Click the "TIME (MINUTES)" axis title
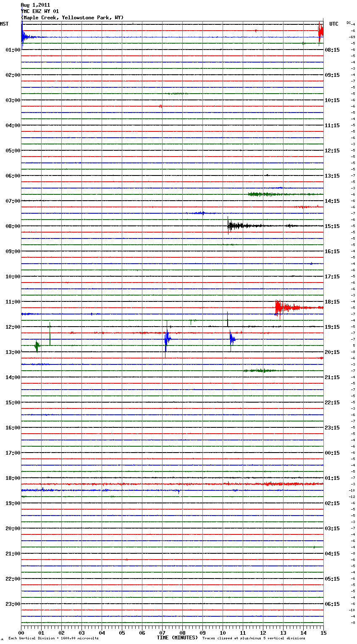 click(x=177, y=638)
